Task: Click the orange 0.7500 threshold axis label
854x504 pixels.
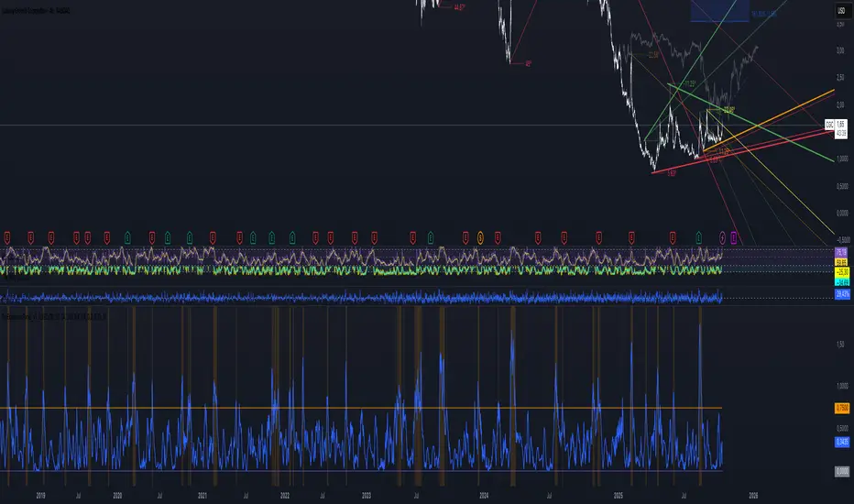Action: pos(842,408)
